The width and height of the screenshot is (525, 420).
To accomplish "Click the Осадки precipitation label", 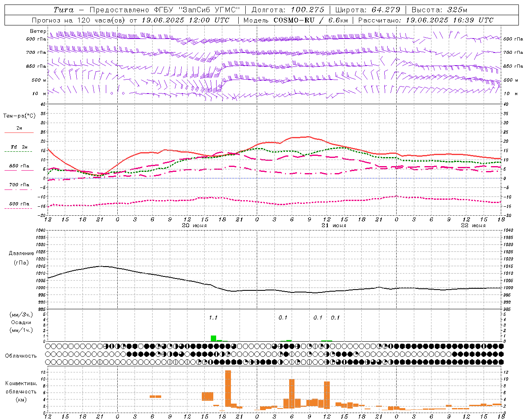I will (x=21, y=322).
